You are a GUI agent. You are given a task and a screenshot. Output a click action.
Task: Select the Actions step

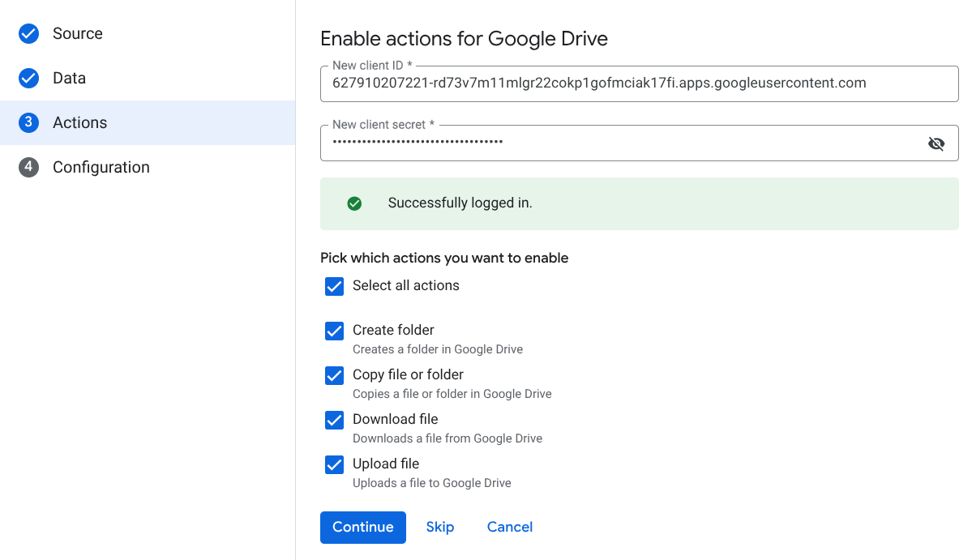pos(148,122)
